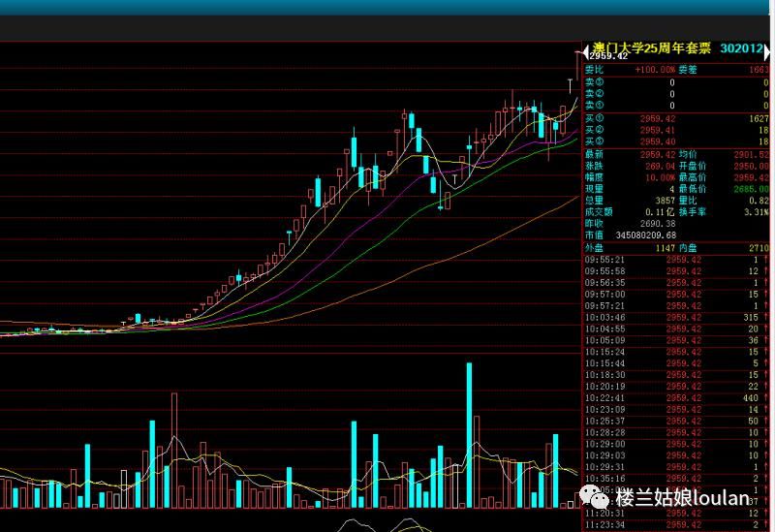Click 委比 value +100.00%
The image size is (775, 532).
coord(655,70)
